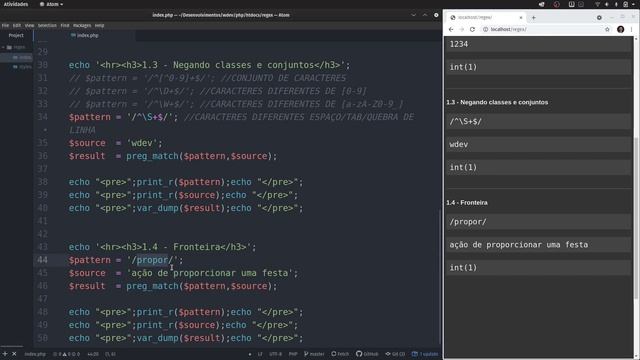The image size is (640, 360).
Task: Select the localhost/regex browser tab
Action: pyautogui.click(x=485, y=18)
